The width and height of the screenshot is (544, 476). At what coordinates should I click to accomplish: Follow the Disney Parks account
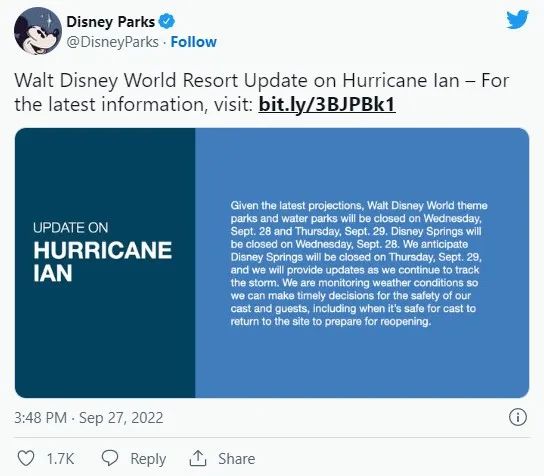point(194,42)
